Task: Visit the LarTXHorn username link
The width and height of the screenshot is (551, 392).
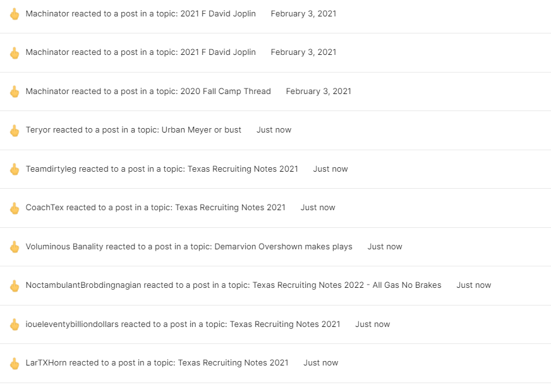Action: [x=46, y=363]
